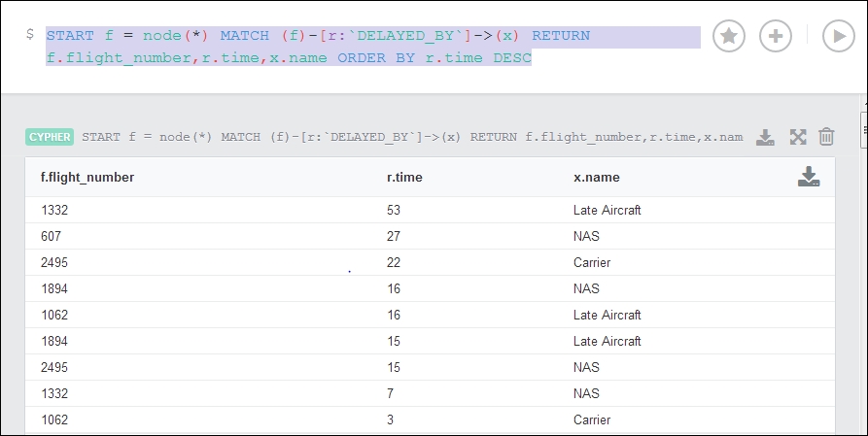Expand result frame to fullscreen
The height and width of the screenshot is (436, 868).
[x=798, y=137]
